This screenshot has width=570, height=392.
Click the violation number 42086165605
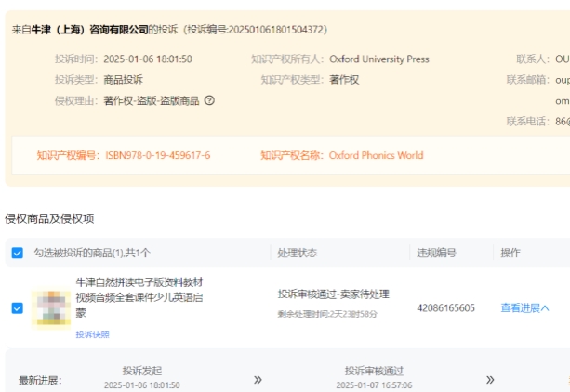tap(445, 307)
